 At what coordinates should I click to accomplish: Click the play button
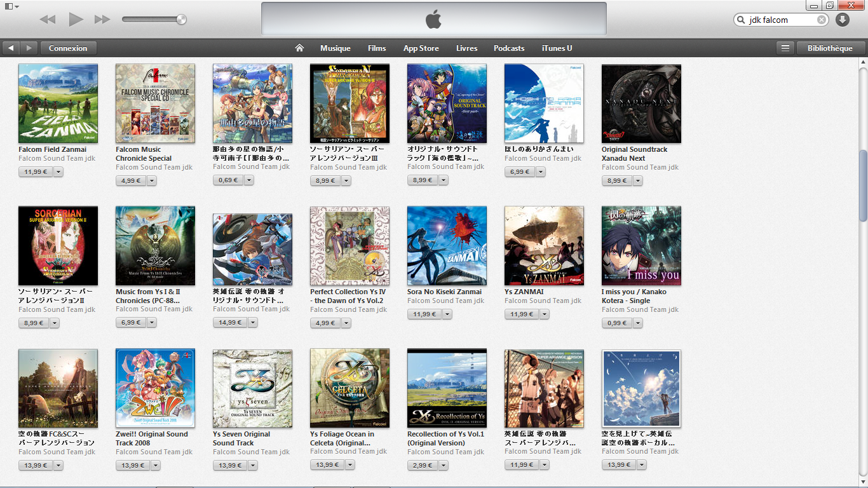point(76,19)
